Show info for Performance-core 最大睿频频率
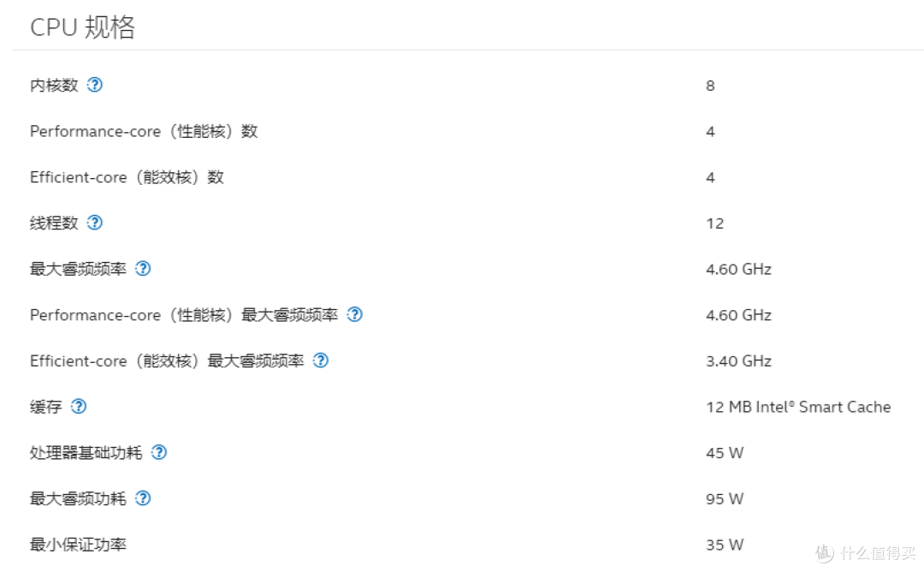Image resolution: width=924 pixels, height=572 pixels. (354, 314)
